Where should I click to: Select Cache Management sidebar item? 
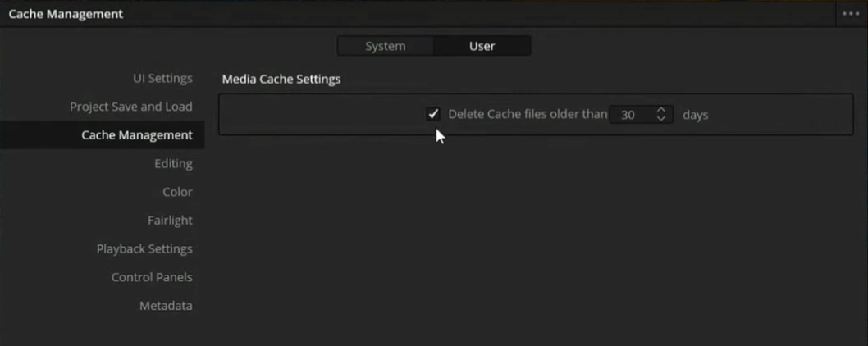pyautogui.click(x=103, y=135)
